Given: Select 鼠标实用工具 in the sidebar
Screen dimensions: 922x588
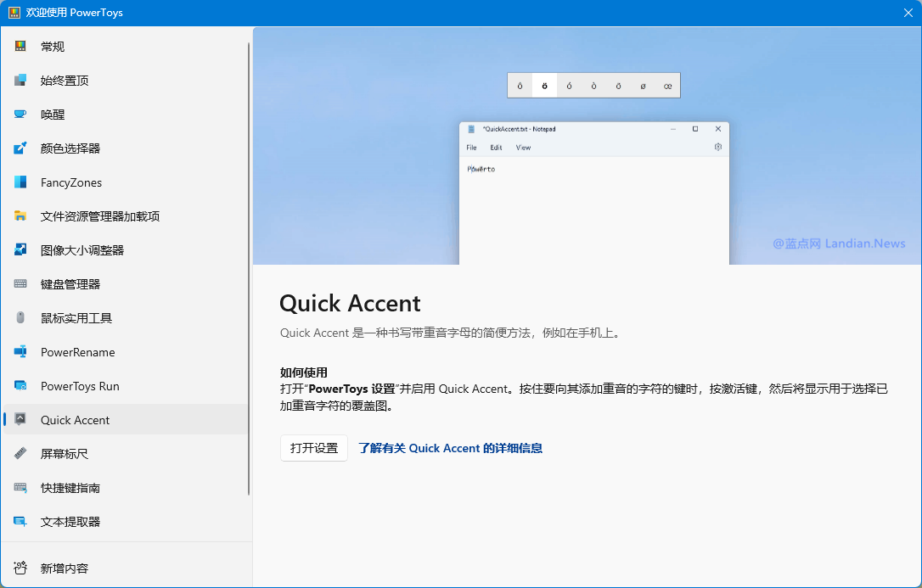Looking at the screenshot, I should pos(126,318).
